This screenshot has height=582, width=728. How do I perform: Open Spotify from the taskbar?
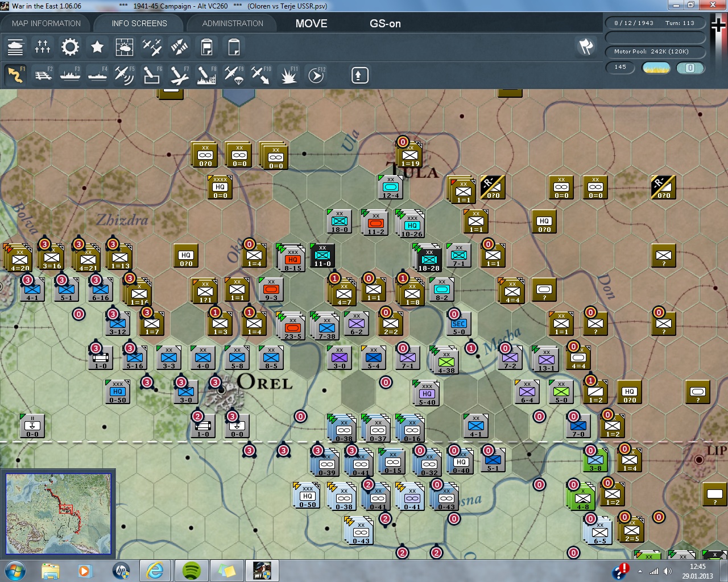pos(192,571)
